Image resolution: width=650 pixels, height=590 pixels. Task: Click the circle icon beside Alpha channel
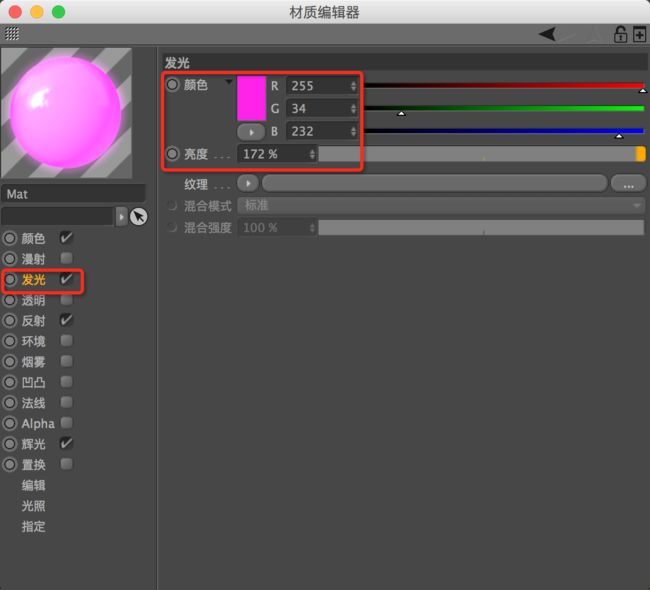10,423
